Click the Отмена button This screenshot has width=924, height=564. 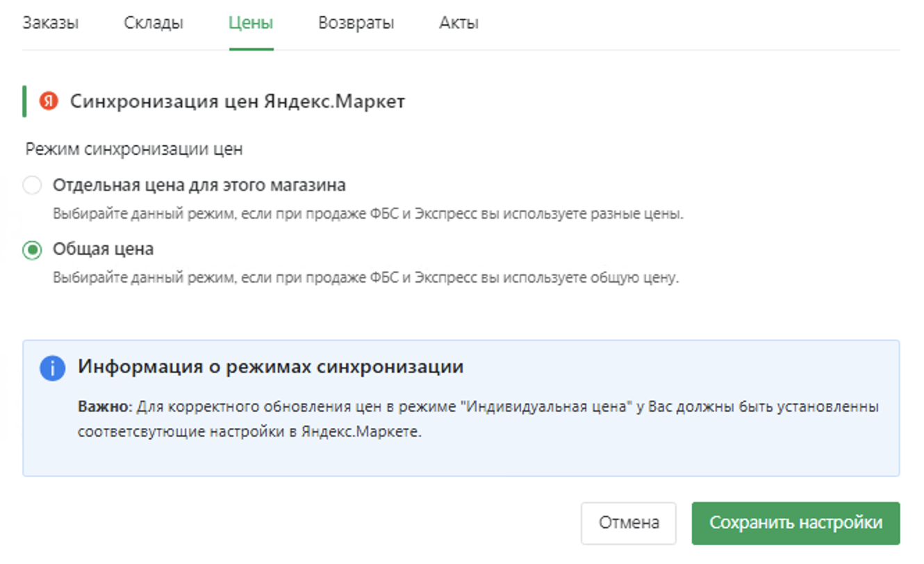629,523
